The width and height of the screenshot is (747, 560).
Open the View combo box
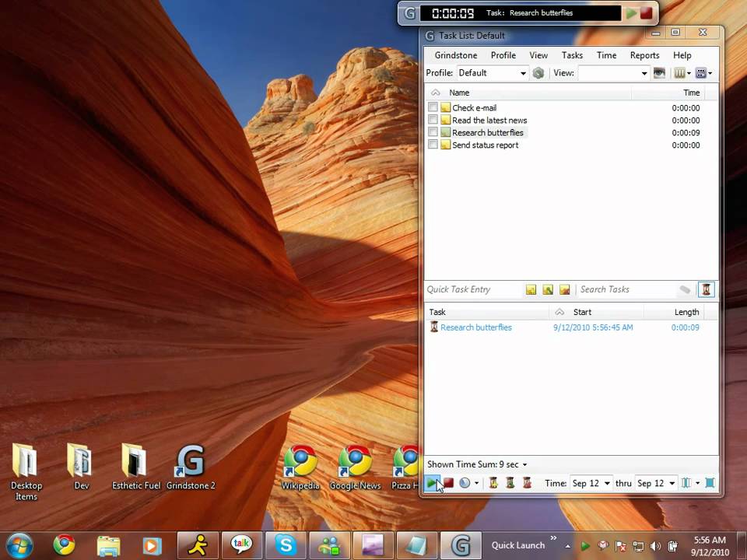click(x=614, y=73)
